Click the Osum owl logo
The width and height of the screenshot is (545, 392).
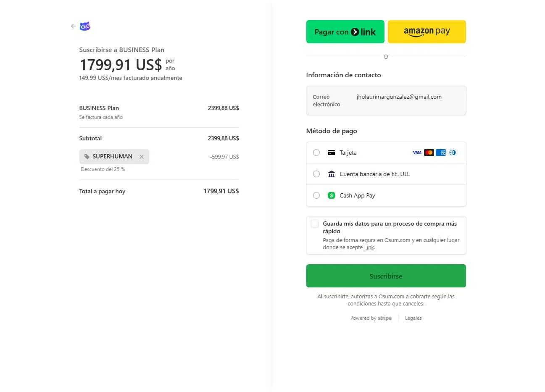(x=85, y=26)
